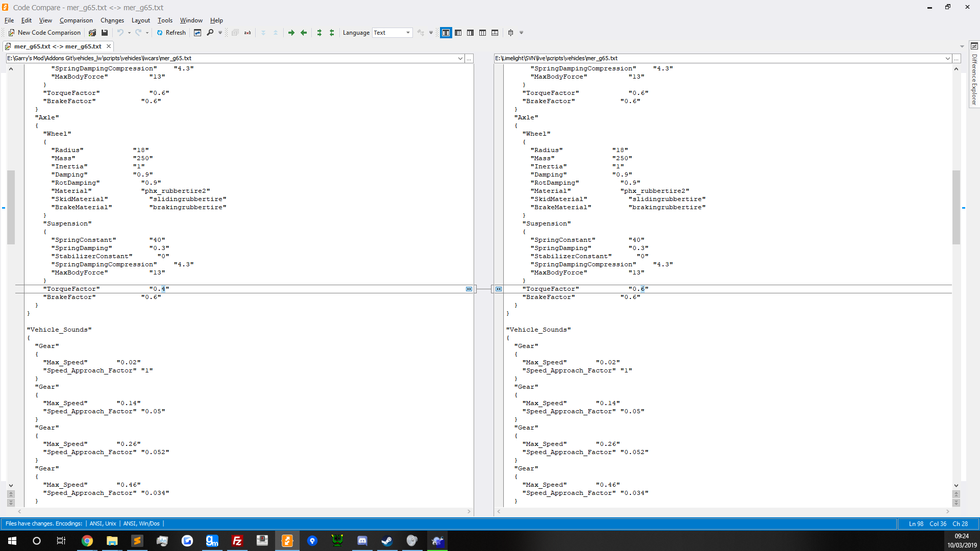Copy change to left green arrow
The image size is (980, 551).
click(304, 33)
